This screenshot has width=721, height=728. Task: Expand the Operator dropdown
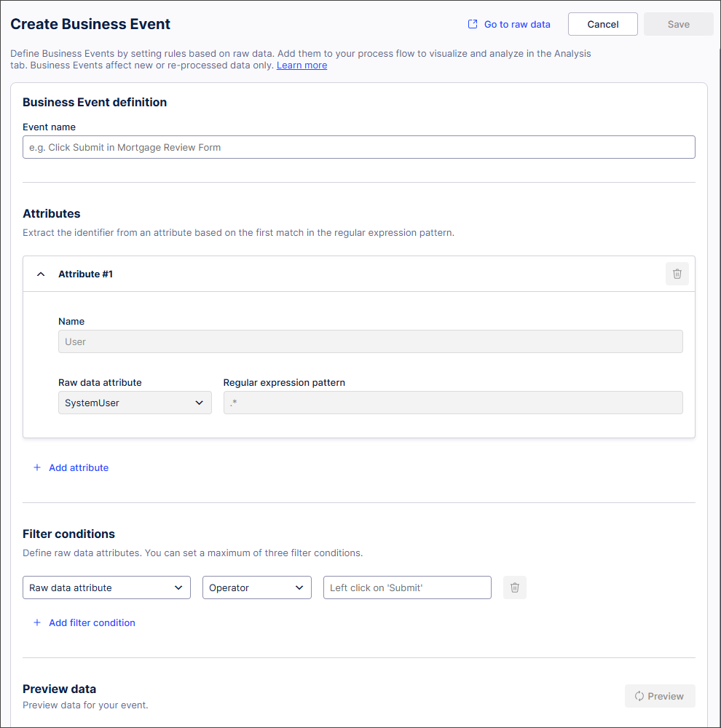[x=256, y=587]
